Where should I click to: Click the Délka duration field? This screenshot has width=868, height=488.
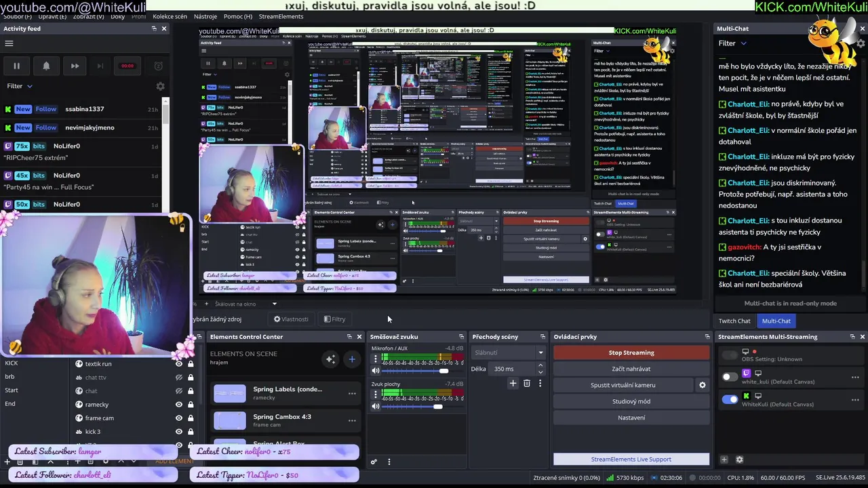point(512,369)
